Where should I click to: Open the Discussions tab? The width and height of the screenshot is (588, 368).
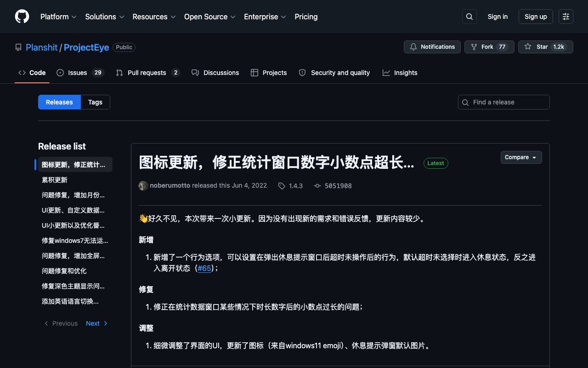[215, 73]
